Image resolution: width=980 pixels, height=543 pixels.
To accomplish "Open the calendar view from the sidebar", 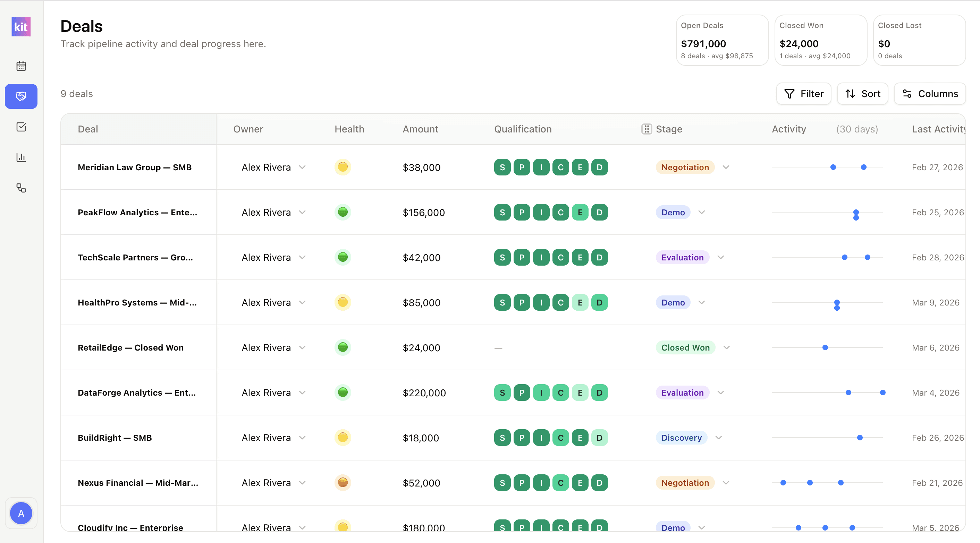I will click(x=21, y=66).
